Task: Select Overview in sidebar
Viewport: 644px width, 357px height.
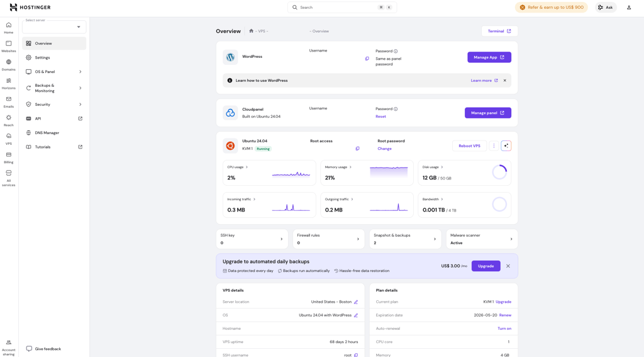Action: pyautogui.click(x=54, y=43)
